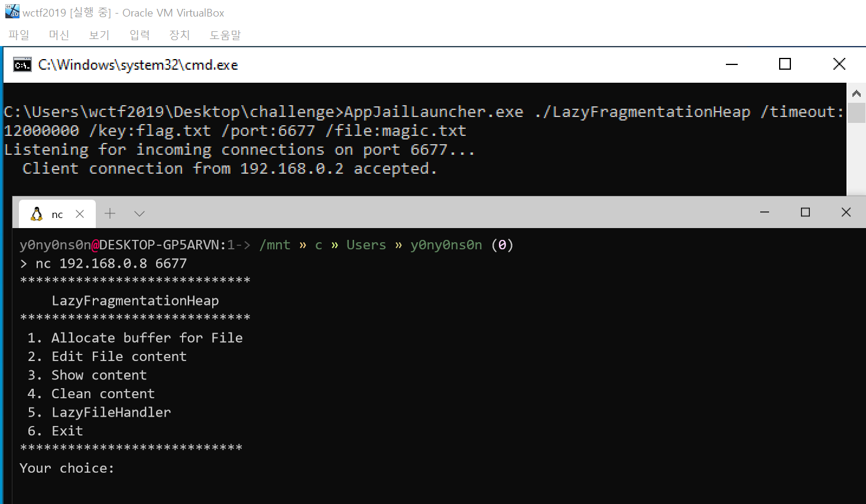This screenshot has width=866, height=504.
Task: Click the VirtualBox icon in the window title bar
Action: [12, 11]
